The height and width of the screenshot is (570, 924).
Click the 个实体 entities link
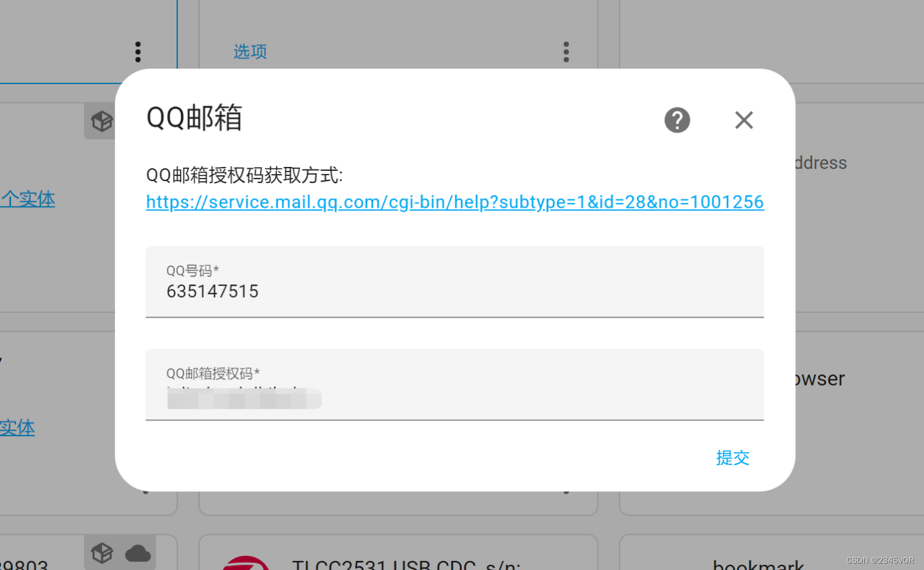(28, 199)
